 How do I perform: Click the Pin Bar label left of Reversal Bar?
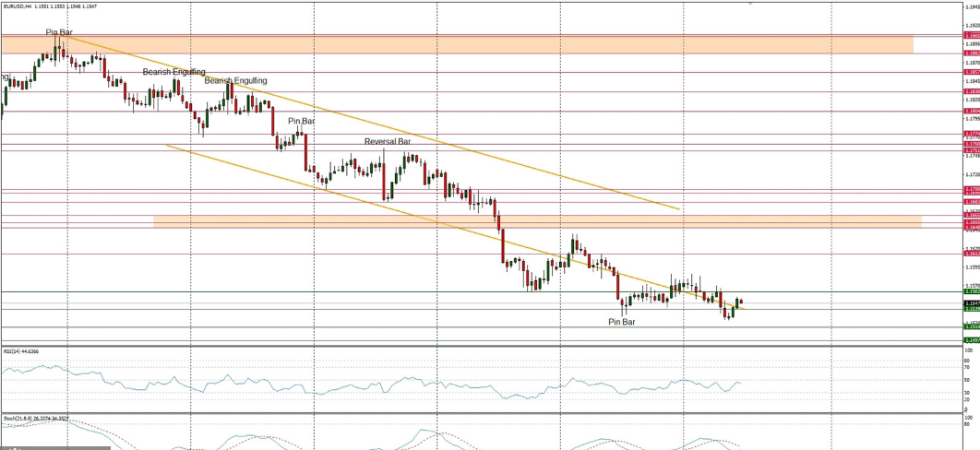301,121
